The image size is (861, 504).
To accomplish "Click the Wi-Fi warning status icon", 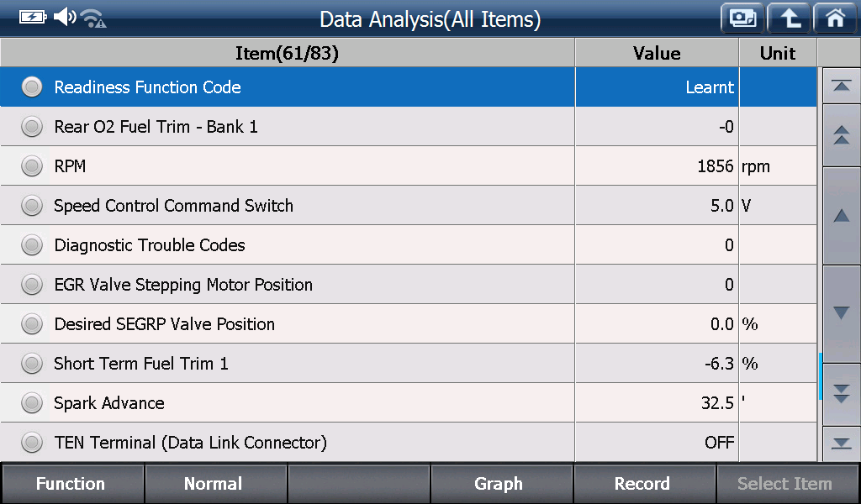I will coord(93,18).
